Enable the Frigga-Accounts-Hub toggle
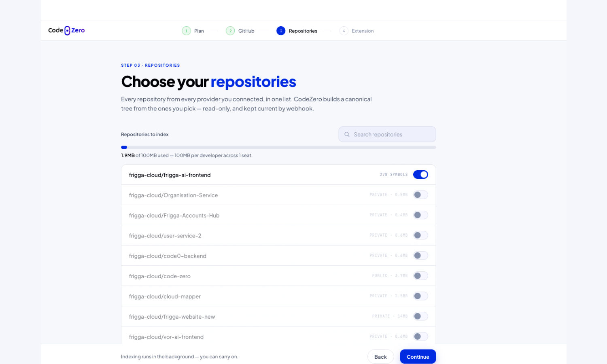Screen dimensions: 607x364 [420, 215]
